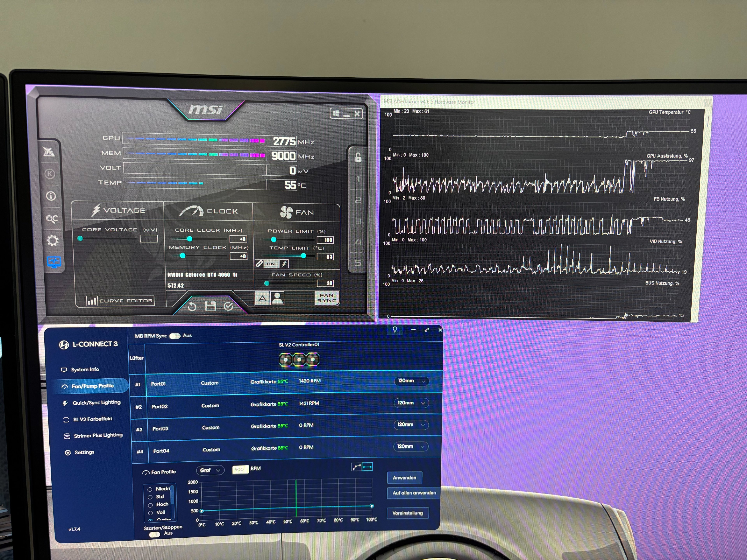This screenshot has width=747, height=560.
Task: Toggle the Starten/Stoppen switch
Action: coord(155,534)
